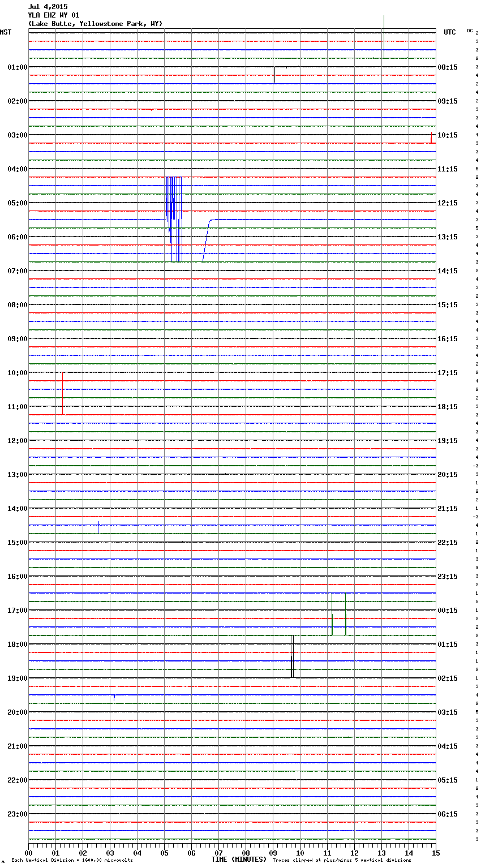481x868 pixels.
Task: Click the 'Traces clipped at plus/minus 5 vertical divisions' note
Action: pyautogui.click(x=342, y=861)
